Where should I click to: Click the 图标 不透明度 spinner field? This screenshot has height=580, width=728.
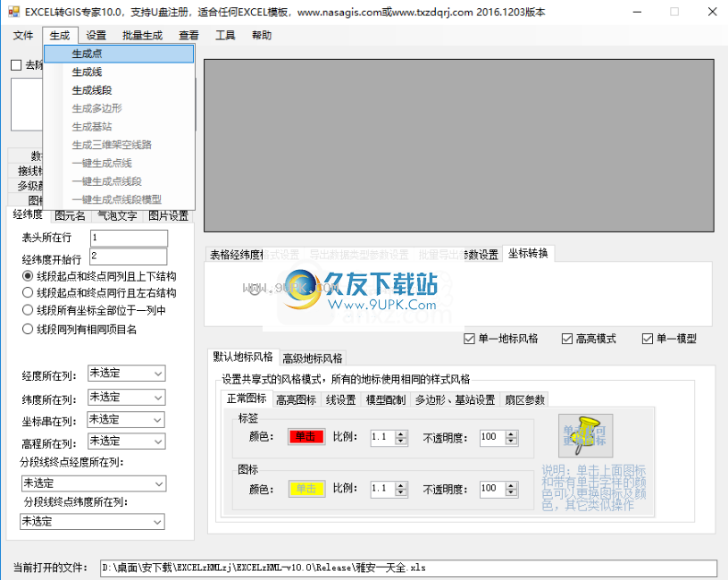(x=498, y=489)
